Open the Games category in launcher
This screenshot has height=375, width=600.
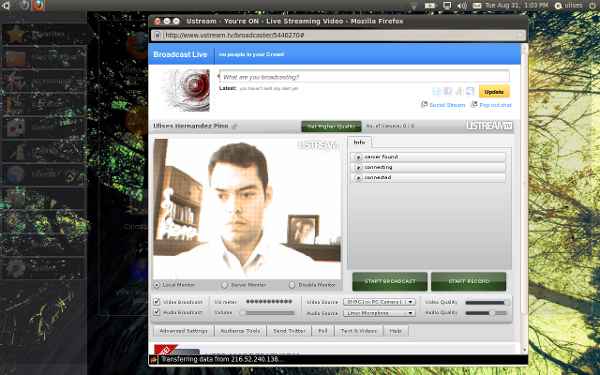click(x=44, y=127)
